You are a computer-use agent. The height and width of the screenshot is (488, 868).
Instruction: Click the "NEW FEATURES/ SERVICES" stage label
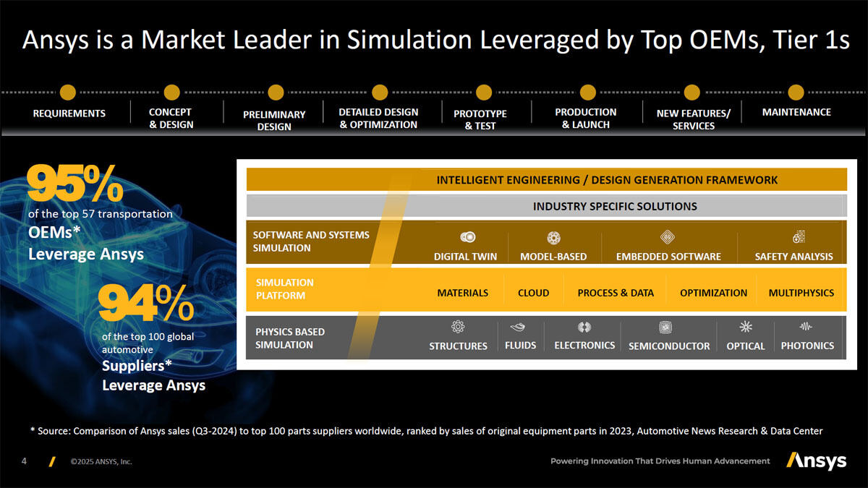694,119
